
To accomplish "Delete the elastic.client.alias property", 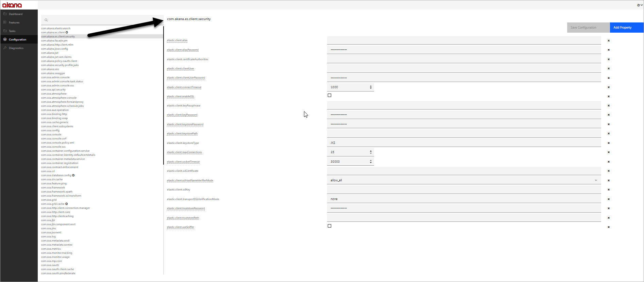I will (609, 40).
